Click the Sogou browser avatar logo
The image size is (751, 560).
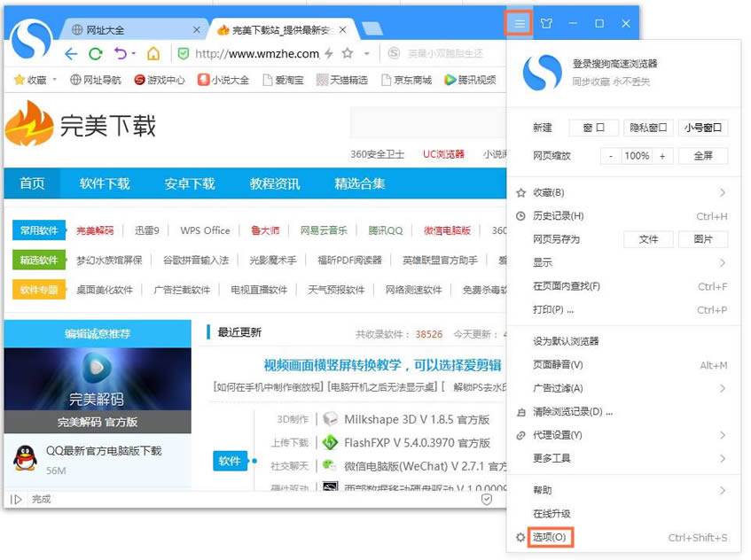pyautogui.click(x=32, y=39)
